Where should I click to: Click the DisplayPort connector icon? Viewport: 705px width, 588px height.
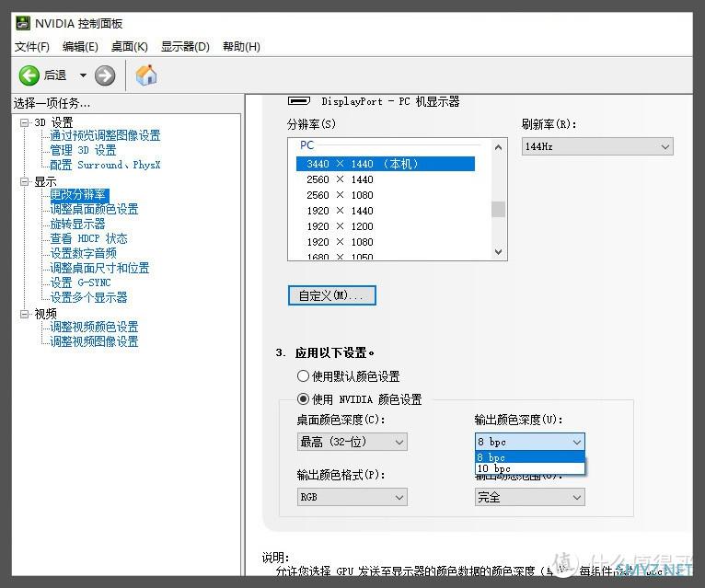click(299, 101)
